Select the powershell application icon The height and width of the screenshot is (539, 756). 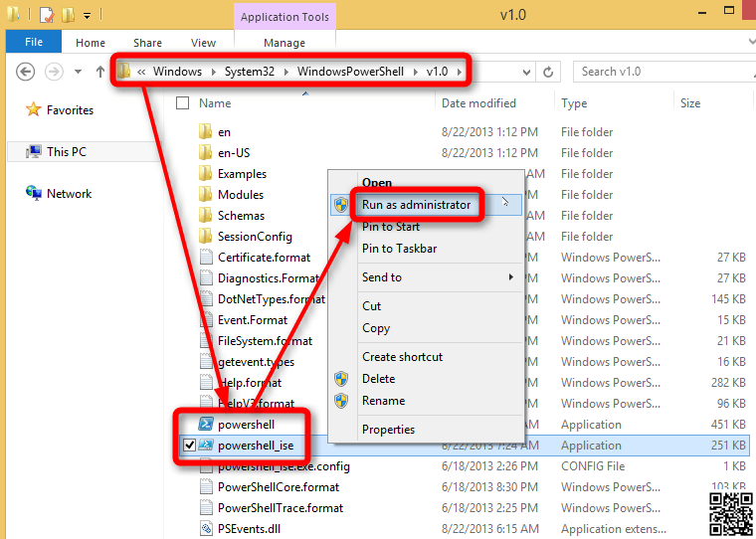(206, 425)
